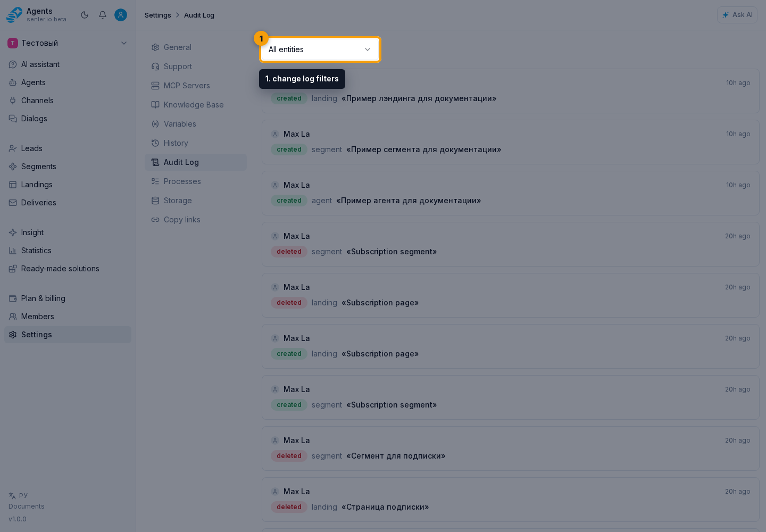Screen dimensions: 766x532
Task: Click the Settings gear in main sidebar
Action: pyautogui.click(x=13, y=335)
